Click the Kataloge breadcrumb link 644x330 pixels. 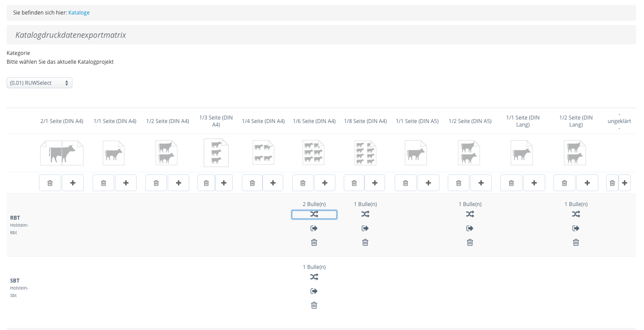[79, 13]
